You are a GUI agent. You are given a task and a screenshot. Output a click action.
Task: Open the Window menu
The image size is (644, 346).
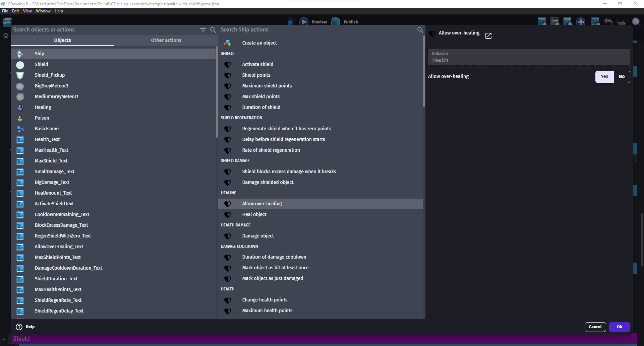point(43,11)
